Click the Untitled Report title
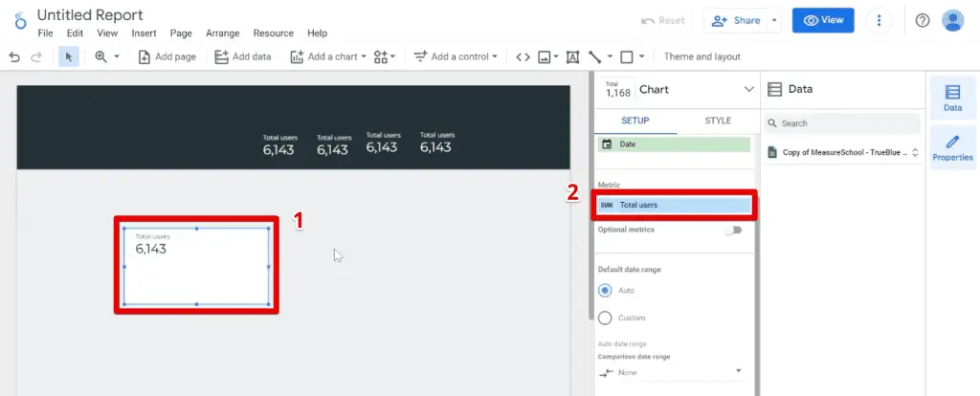 (90, 15)
